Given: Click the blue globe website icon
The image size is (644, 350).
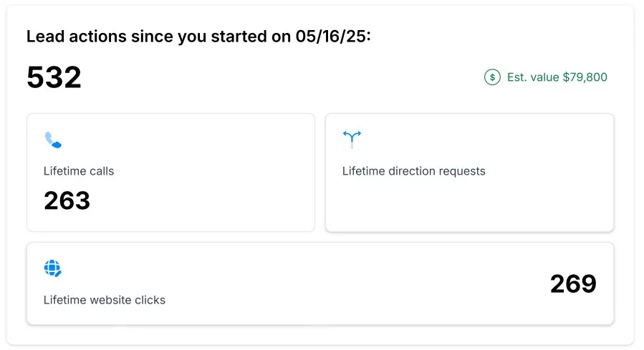Looking at the screenshot, I should point(53,268).
